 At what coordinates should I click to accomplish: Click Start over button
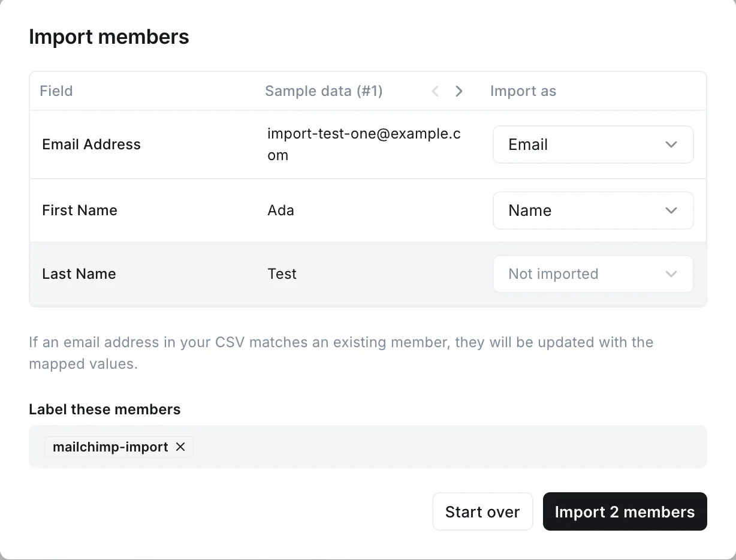(x=482, y=511)
